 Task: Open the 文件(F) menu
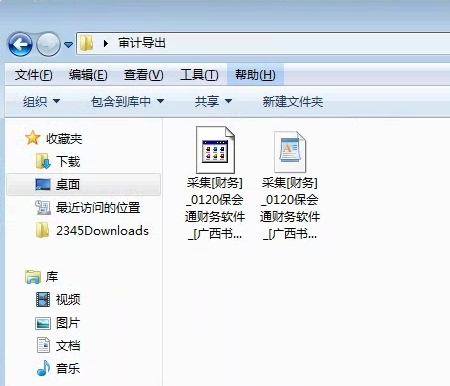(33, 75)
